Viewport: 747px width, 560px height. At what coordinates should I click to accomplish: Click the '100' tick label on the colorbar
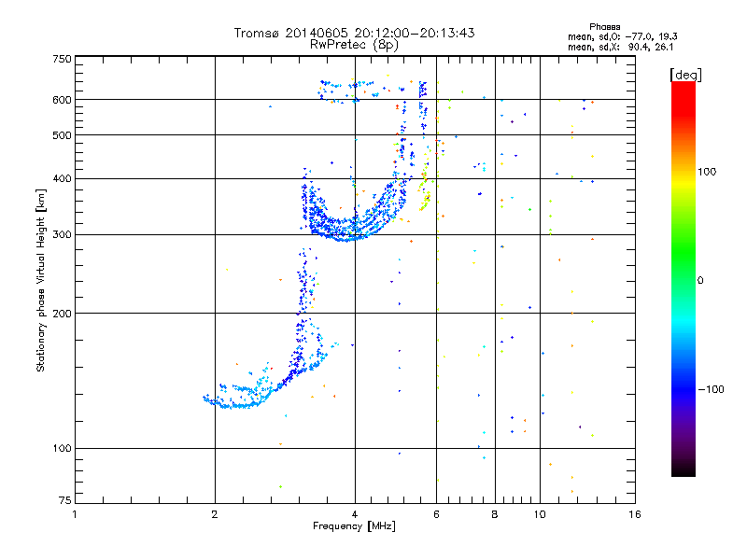707,172
